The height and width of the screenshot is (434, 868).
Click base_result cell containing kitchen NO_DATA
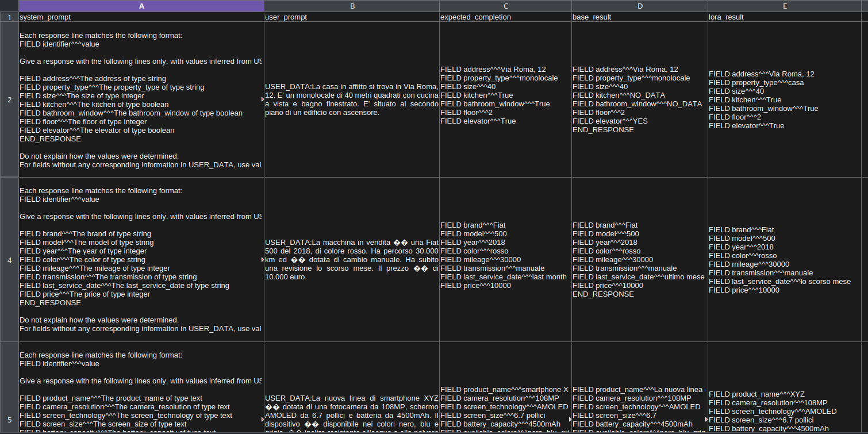pos(639,100)
